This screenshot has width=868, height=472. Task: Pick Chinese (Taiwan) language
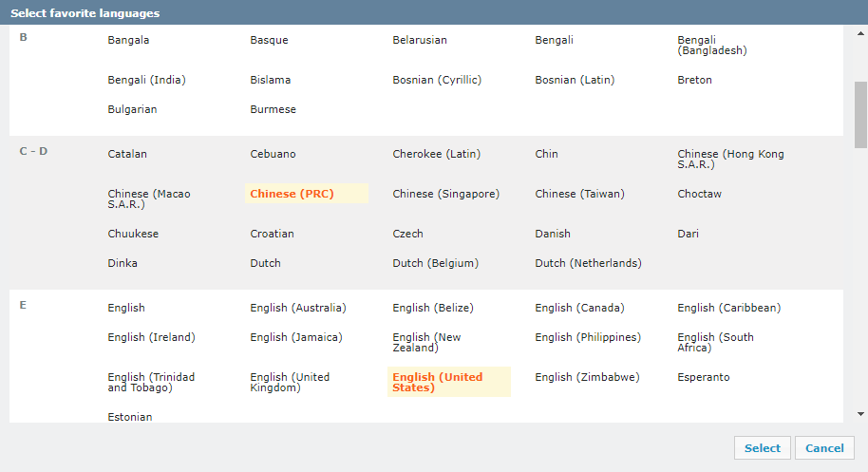pos(579,194)
